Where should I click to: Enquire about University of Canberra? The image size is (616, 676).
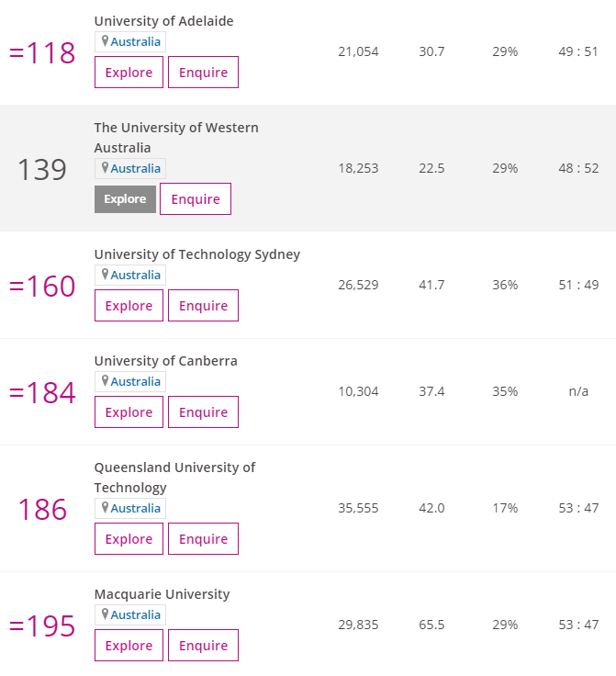(x=203, y=411)
